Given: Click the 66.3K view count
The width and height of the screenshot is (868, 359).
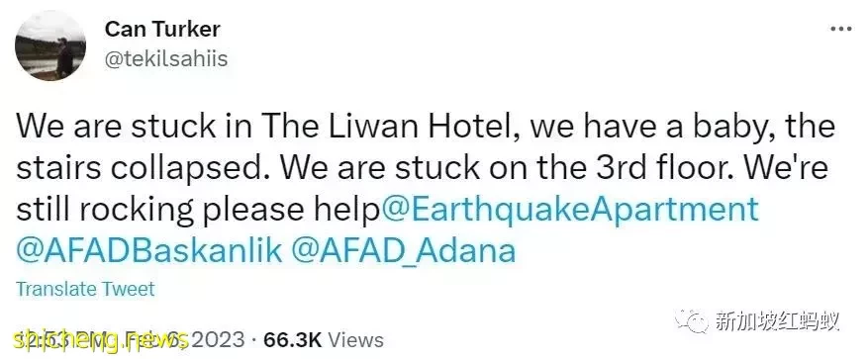Looking at the screenshot, I should (293, 339).
